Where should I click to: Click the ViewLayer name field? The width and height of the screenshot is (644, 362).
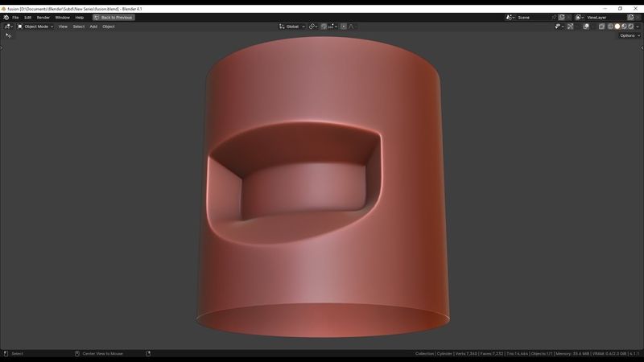point(604,17)
